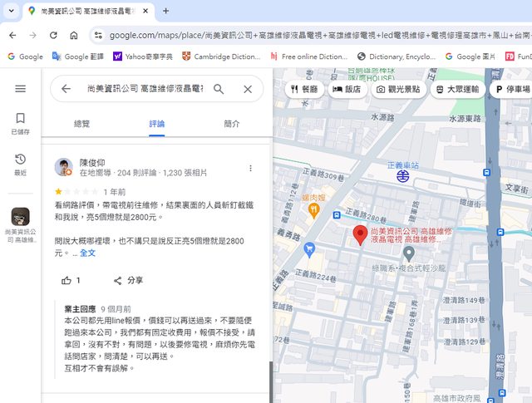Filter map by 觀光景點 attractions chip
Image resolution: width=532 pixels, height=403 pixels.
(399, 89)
